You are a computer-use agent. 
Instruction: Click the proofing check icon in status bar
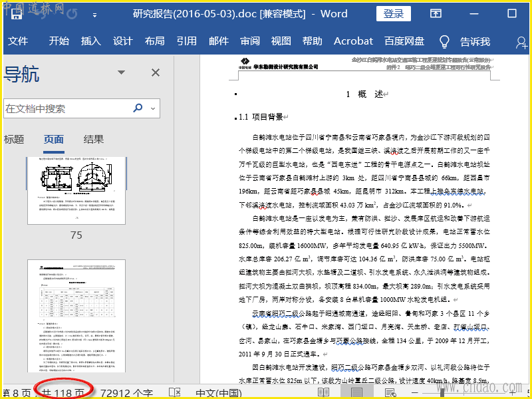tap(175, 392)
